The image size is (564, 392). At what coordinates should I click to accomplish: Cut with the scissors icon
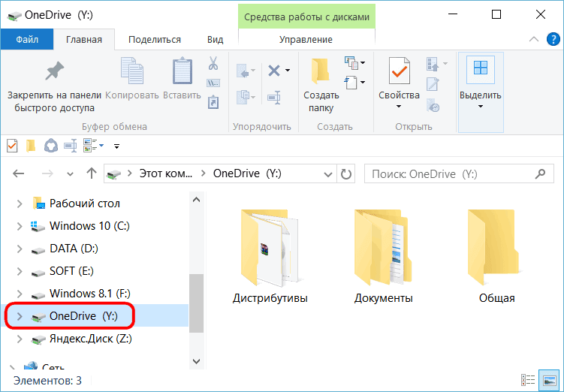213,63
